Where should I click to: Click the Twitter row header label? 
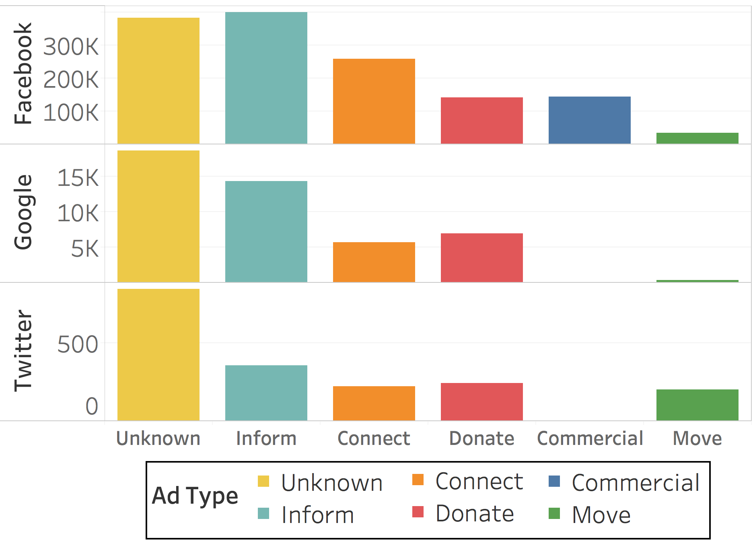(23, 350)
